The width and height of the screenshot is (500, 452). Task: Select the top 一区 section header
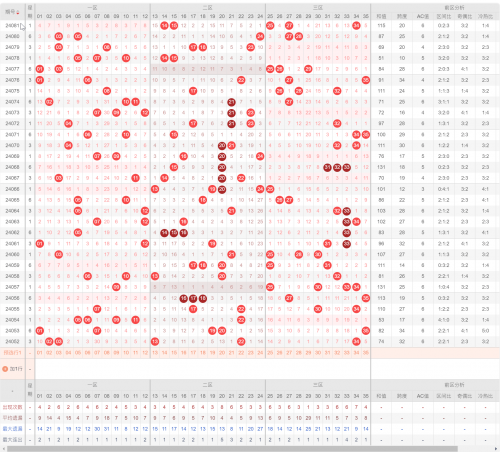[92, 7]
